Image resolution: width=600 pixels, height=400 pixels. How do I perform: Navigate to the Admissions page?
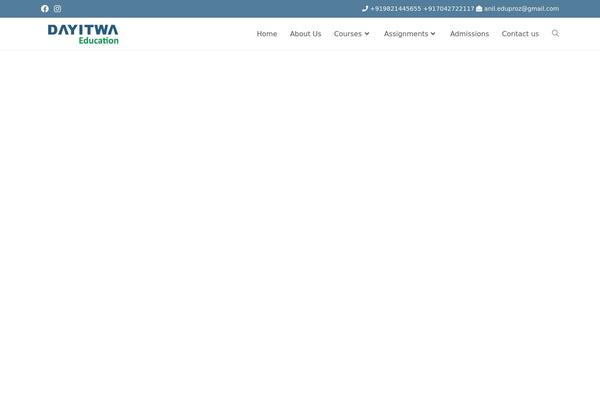470,34
